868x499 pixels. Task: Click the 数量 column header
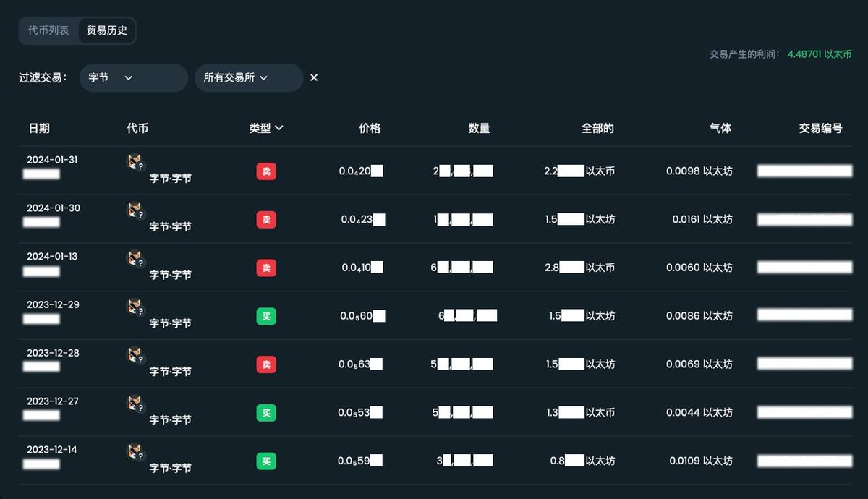pos(479,128)
